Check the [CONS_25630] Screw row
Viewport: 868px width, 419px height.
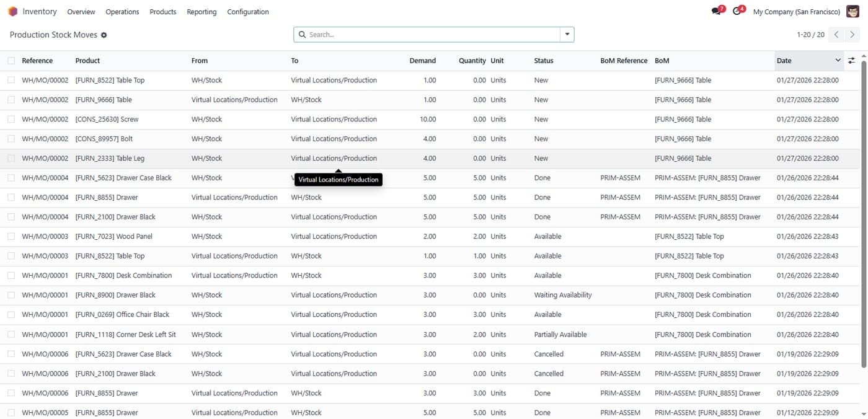pyautogui.click(x=11, y=119)
